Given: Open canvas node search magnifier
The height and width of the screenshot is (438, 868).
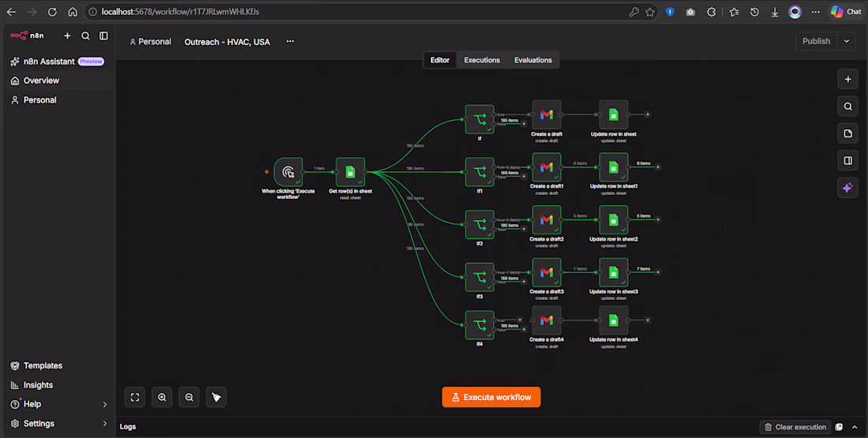Looking at the screenshot, I should coord(847,107).
